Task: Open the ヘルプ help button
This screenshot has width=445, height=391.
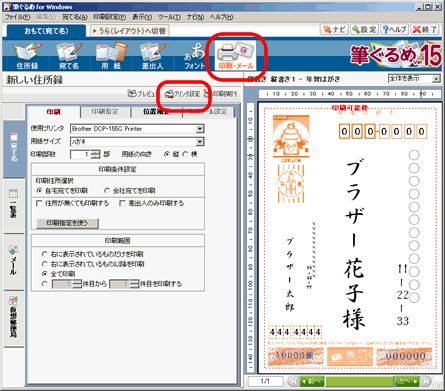Action: [395, 30]
